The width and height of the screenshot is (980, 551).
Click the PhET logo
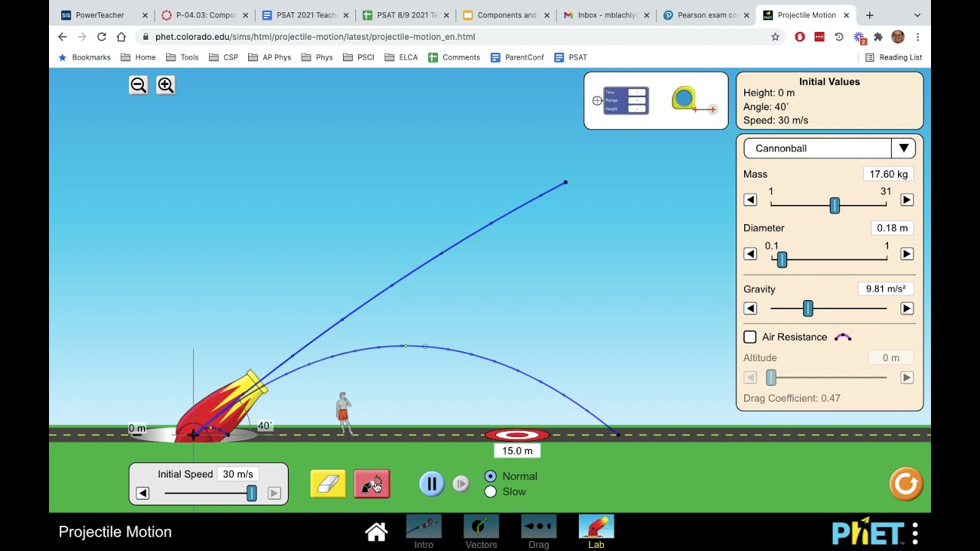click(868, 533)
